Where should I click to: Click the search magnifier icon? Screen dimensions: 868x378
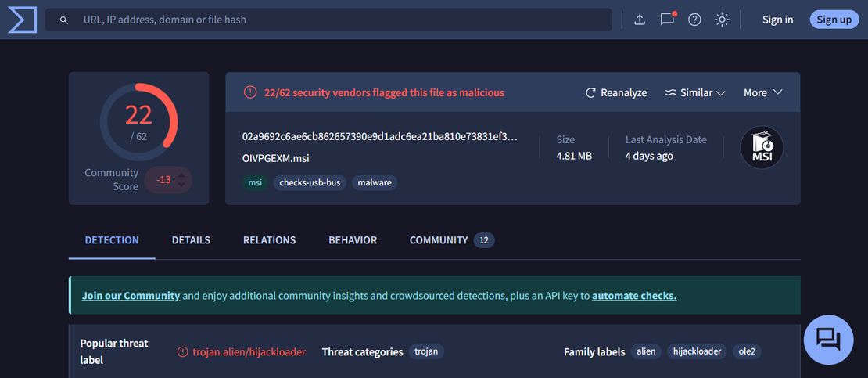coord(64,20)
